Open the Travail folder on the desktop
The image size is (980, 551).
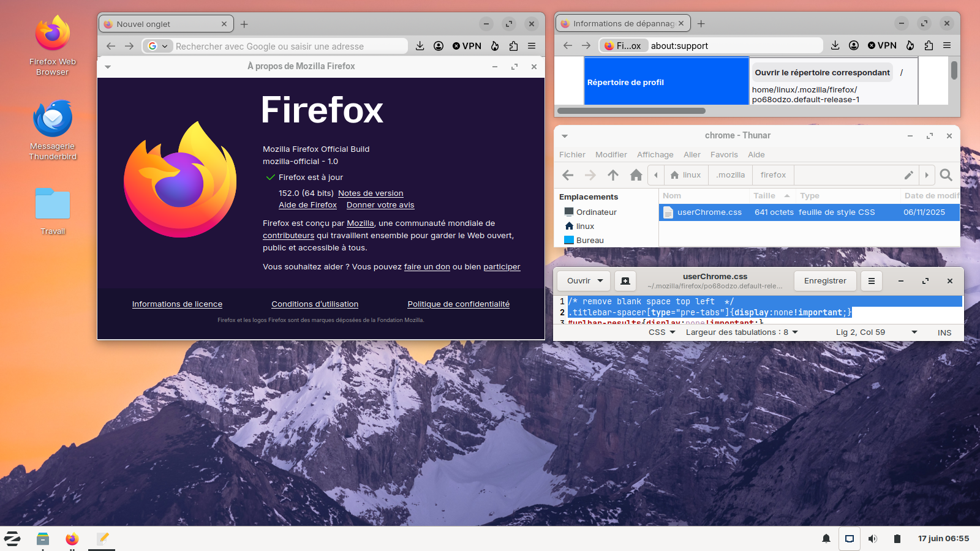tap(53, 211)
